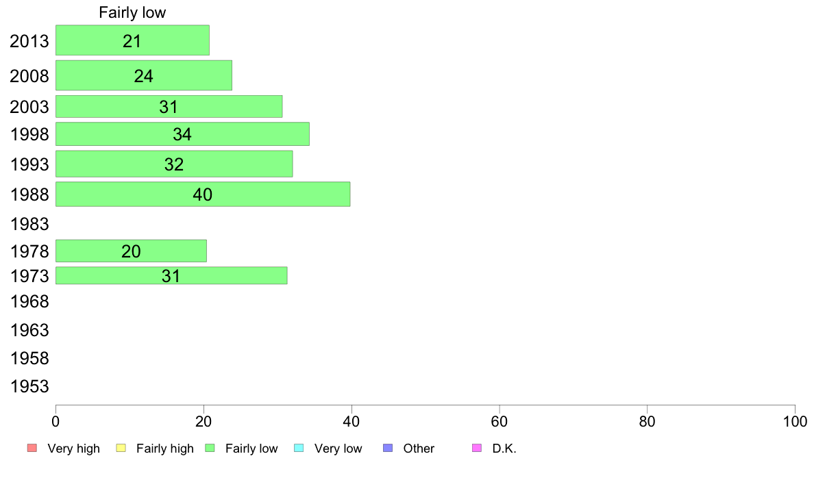Select the 1993 bar labeled 32
This screenshot has width=814, height=504.
pos(174,164)
